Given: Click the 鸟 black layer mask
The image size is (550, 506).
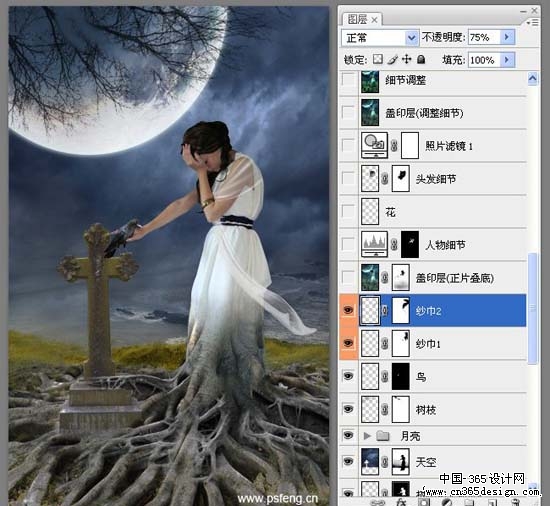Looking at the screenshot, I should tap(401, 376).
